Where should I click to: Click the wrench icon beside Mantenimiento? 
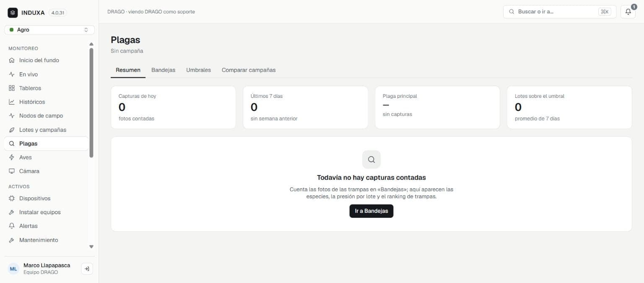click(12, 240)
